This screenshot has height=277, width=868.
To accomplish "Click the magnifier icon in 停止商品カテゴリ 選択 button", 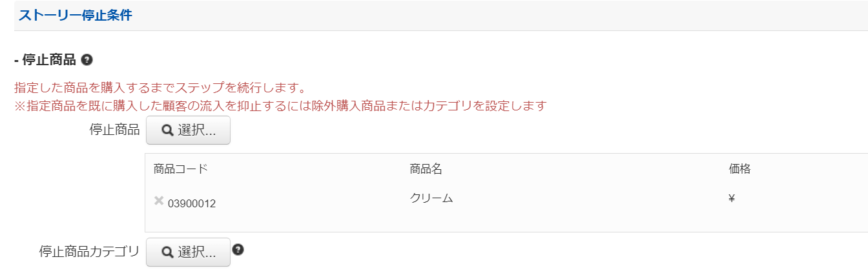I will point(167,252).
